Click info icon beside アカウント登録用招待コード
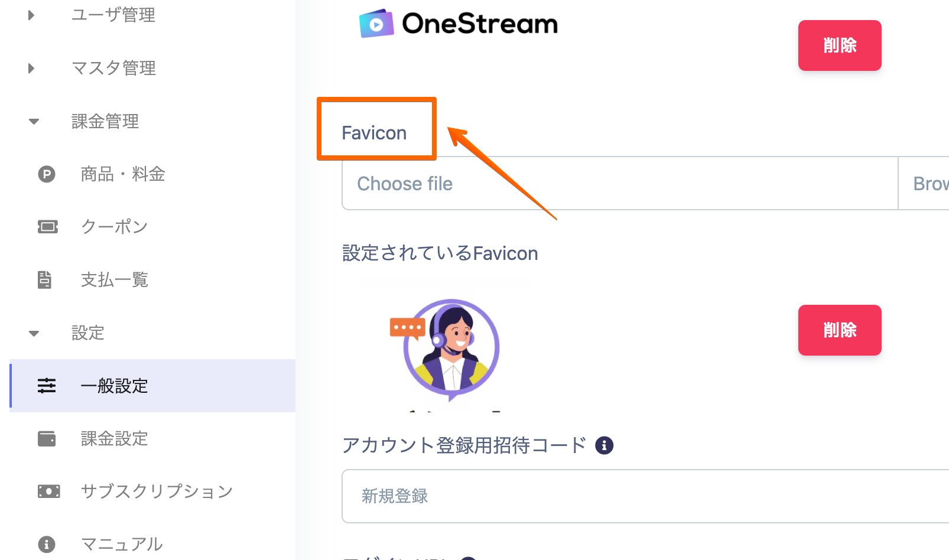Viewport: 949px width, 560px height. coord(604,445)
